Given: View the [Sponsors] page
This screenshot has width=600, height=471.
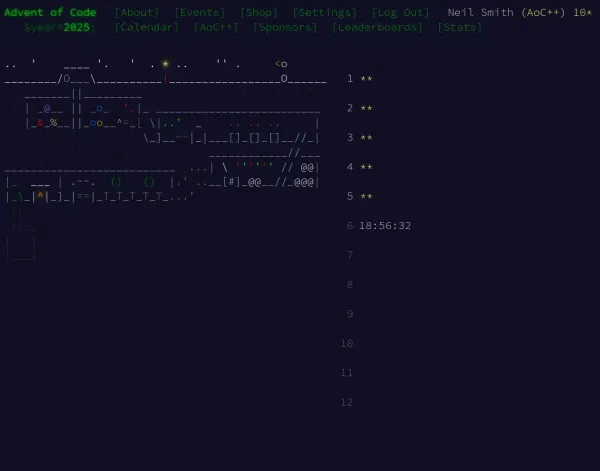Looking at the screenshot, I should [285, 27].
